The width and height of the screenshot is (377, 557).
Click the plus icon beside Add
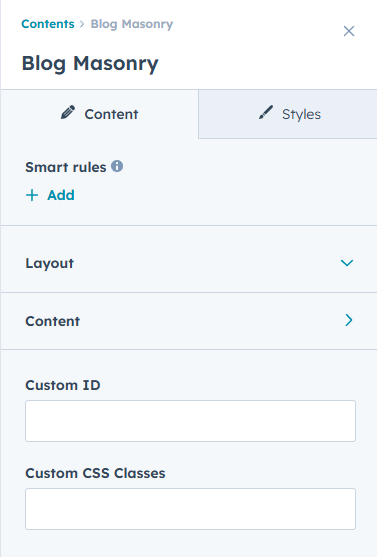point(32,195)
